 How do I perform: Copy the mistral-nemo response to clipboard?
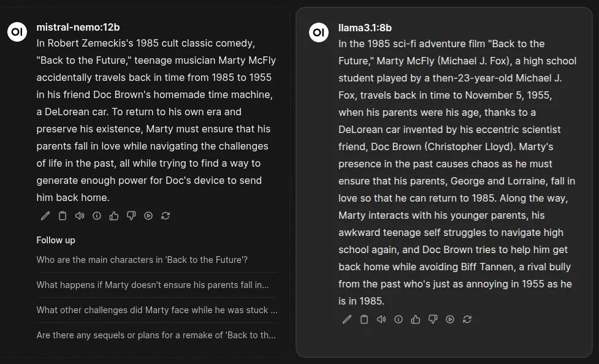click(x=63, y=216)
